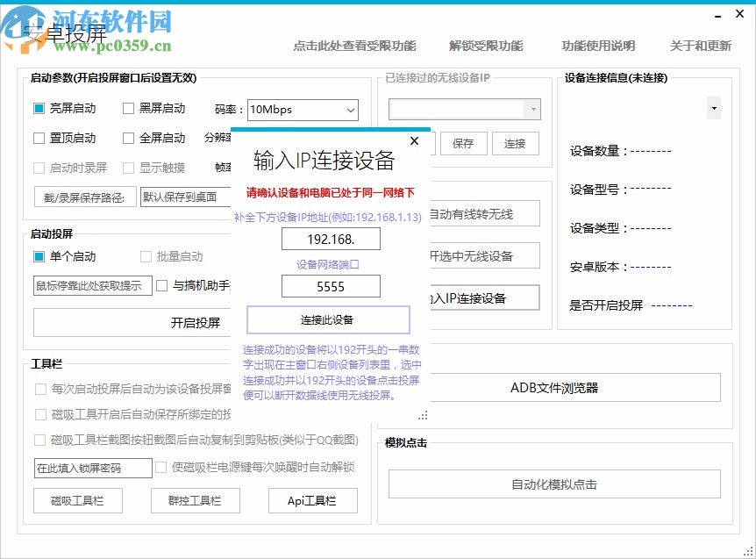
Task: Uncheck the 亮屏启动 option
Action: pyautogui.click(x=37, y=107)
